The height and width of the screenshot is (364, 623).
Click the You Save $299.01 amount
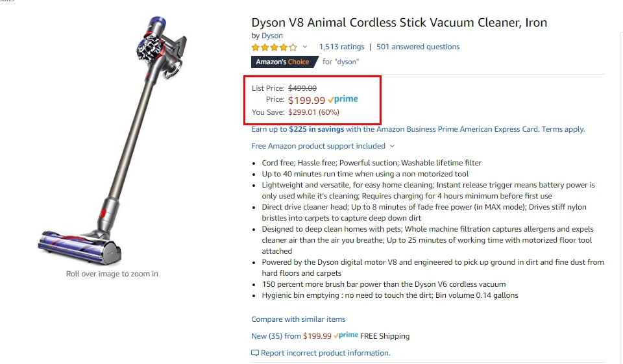313,112
